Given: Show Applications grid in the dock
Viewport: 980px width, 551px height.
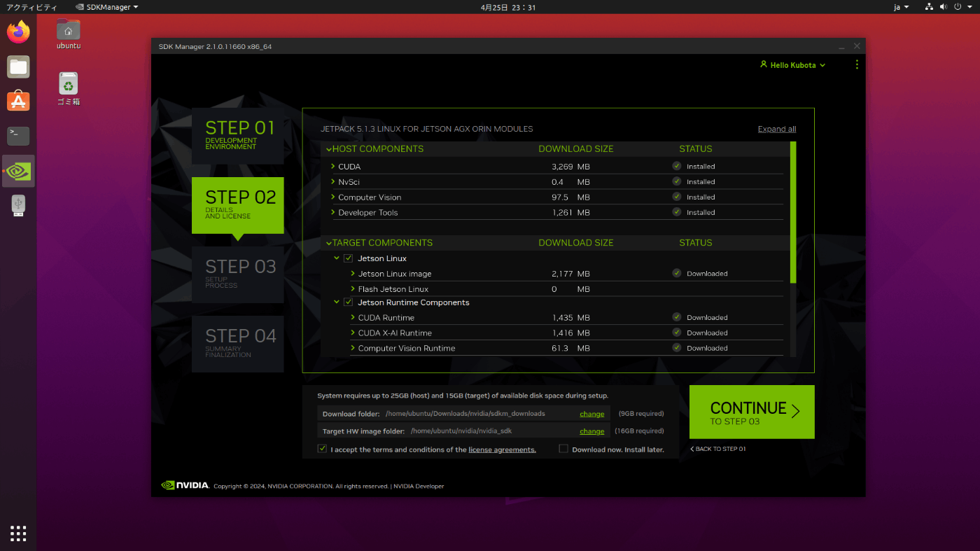Looking at the screenshot, I should pyautogui.click(x=18, y=533).
